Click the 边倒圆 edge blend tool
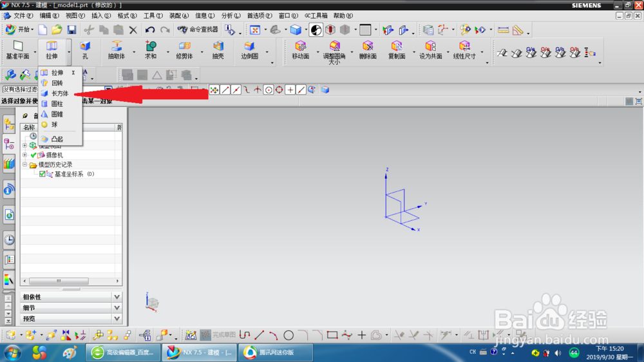The width and height of the screenshot is (644, 362). pos(249,50)
